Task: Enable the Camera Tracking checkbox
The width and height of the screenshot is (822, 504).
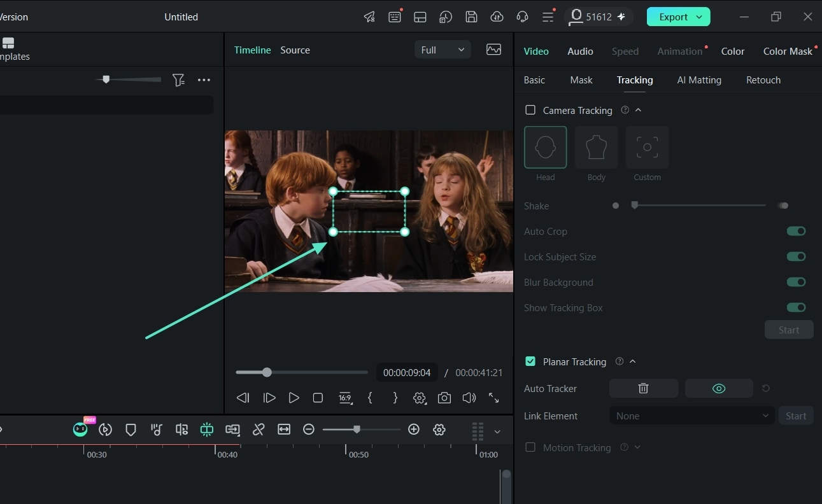Action: [x=530, y=110]
